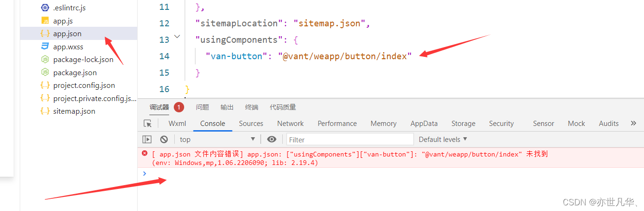Click the eye live expression icon
This screenshot has height=211, width=644.
point(272,139)
